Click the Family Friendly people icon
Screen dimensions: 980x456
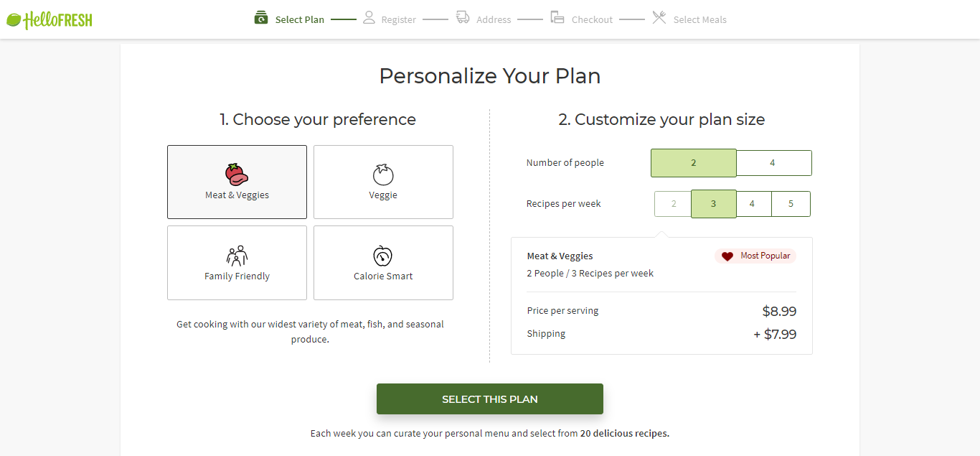point(237,256)
